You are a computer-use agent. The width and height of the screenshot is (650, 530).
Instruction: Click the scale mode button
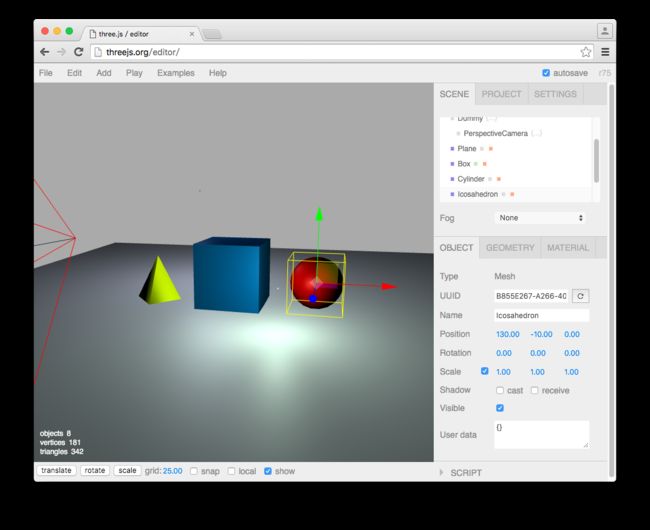point(127,471)
